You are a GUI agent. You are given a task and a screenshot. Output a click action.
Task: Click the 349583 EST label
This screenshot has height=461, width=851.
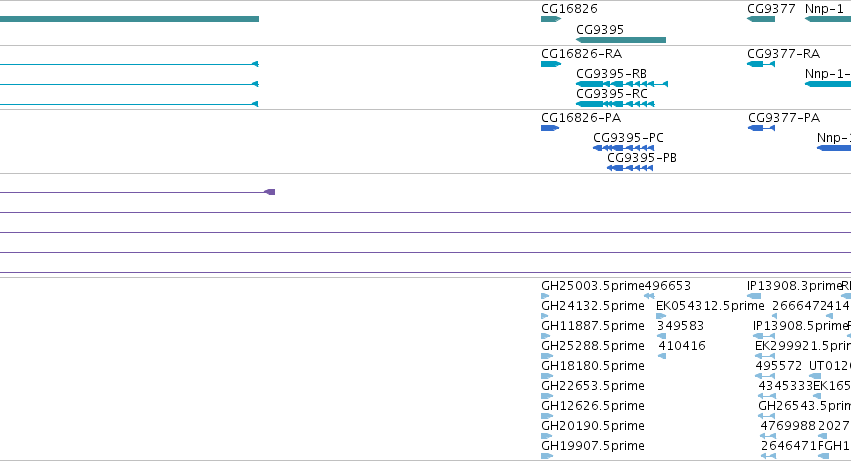pyautogui.click(x=680, y=326)
